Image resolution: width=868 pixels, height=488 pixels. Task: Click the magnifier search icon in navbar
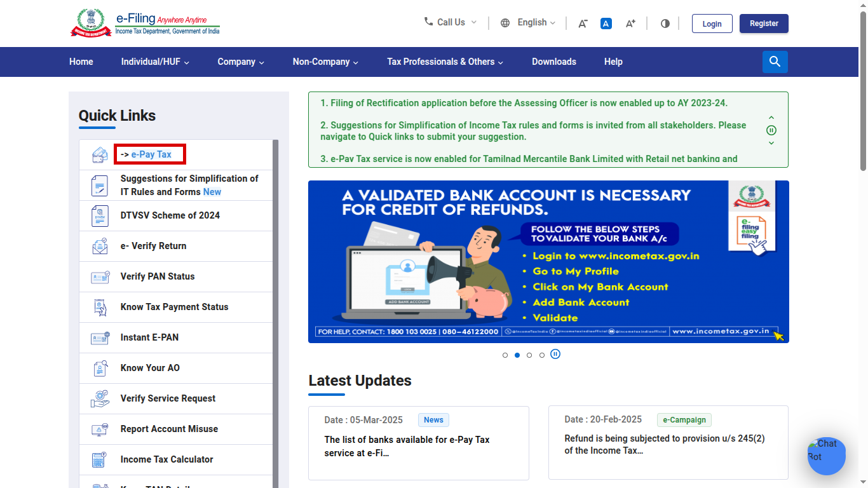click(775, 62)
